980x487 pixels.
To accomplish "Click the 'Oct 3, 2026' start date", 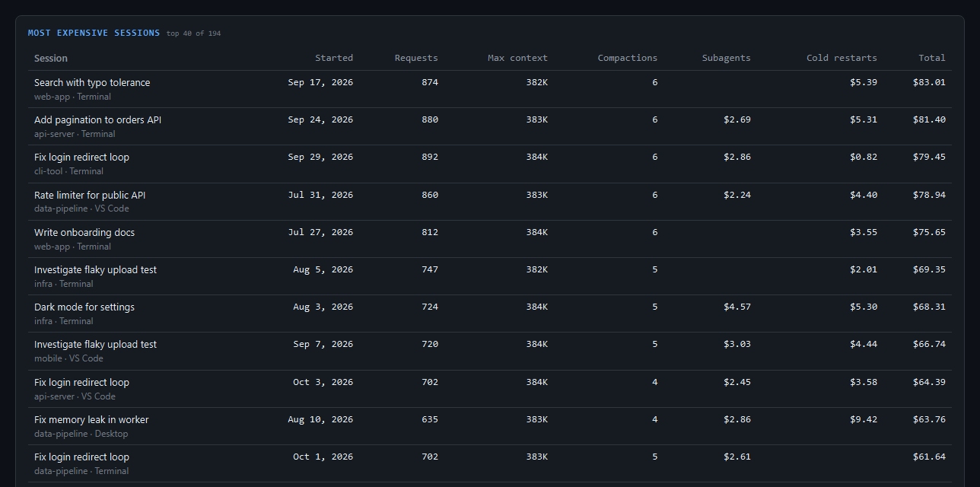I will click(323, 382).
